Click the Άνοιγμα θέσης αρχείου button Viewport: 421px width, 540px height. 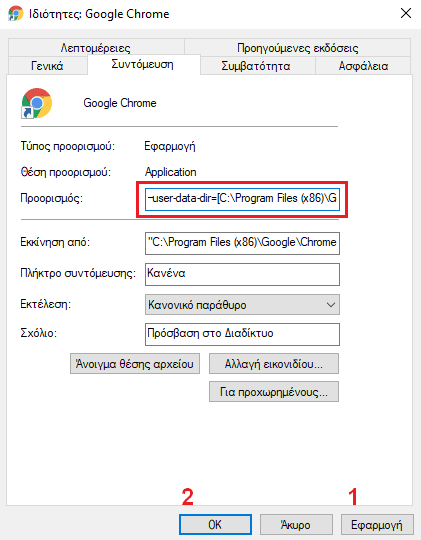[135, 364]
